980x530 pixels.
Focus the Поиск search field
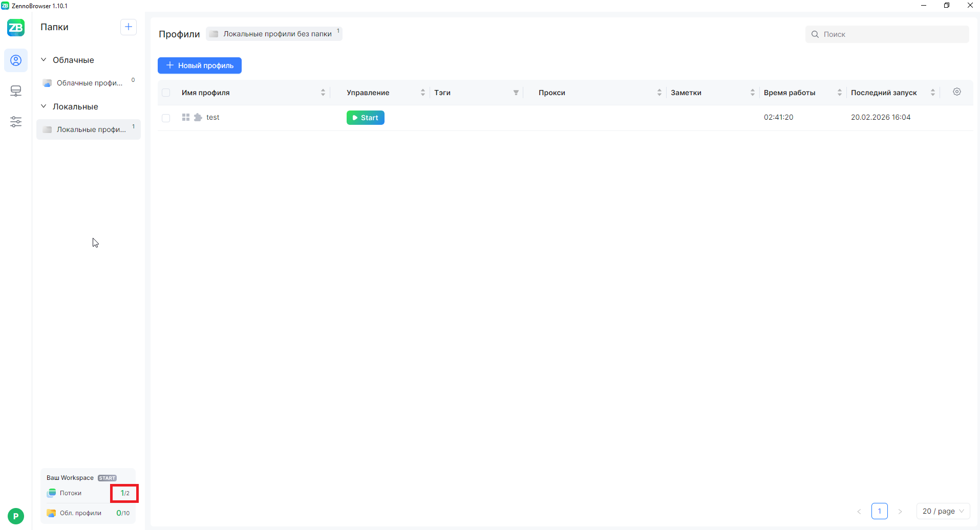tap(887, 34)
